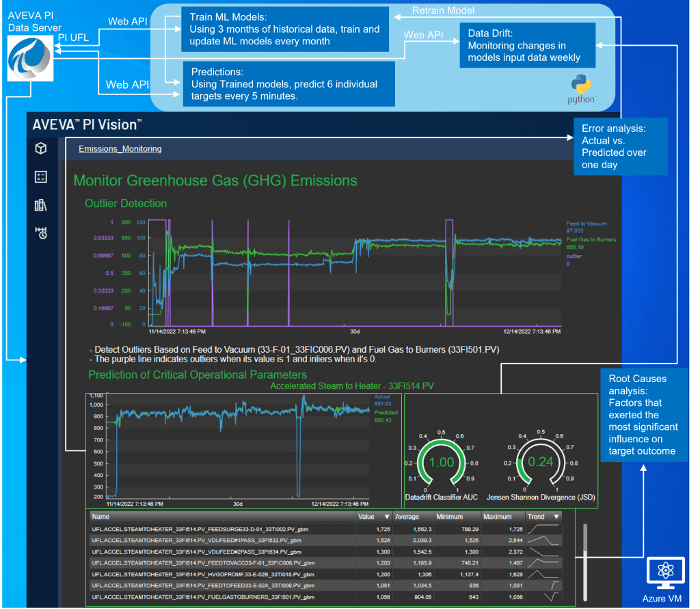
Task: Click the Average column header
Action: (407, 517)
